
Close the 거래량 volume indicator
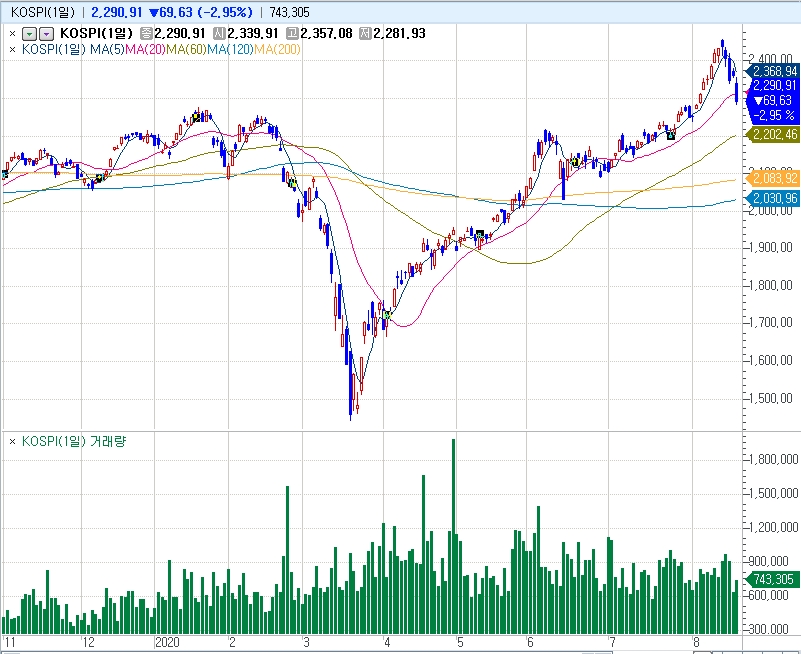coord(12,441)
